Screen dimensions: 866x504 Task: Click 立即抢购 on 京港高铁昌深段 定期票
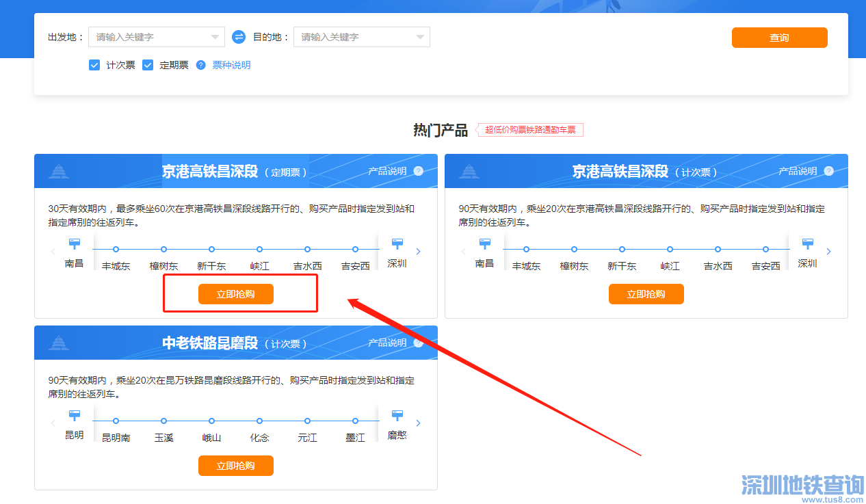pos(236,294)
